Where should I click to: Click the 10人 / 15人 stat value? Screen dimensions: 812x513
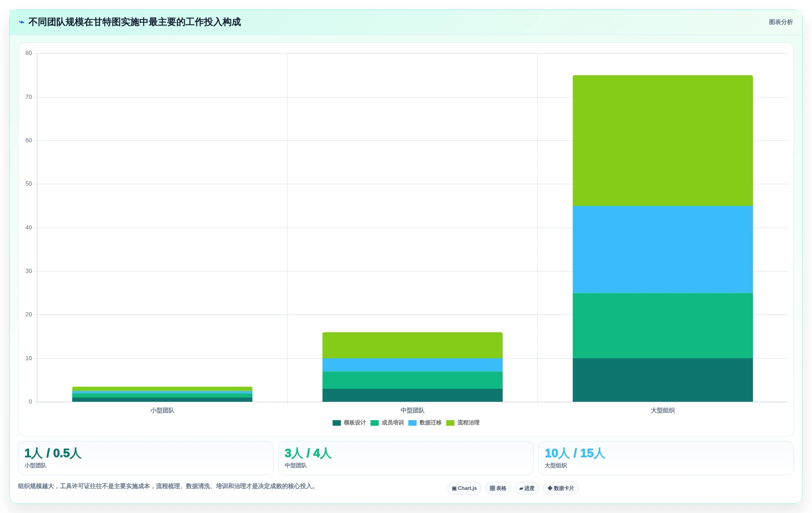pyautogui.click(x=575, y=453)
